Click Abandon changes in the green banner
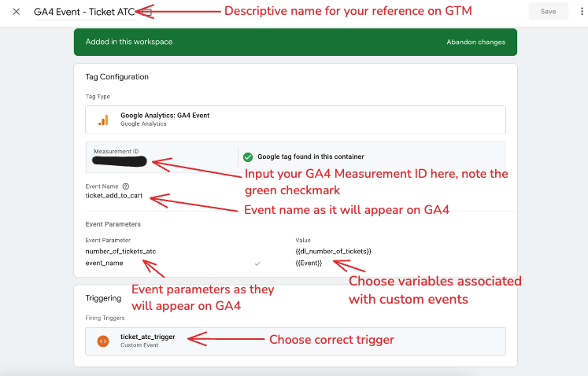Viewport: 588px width, 376px height. [476, 42]
